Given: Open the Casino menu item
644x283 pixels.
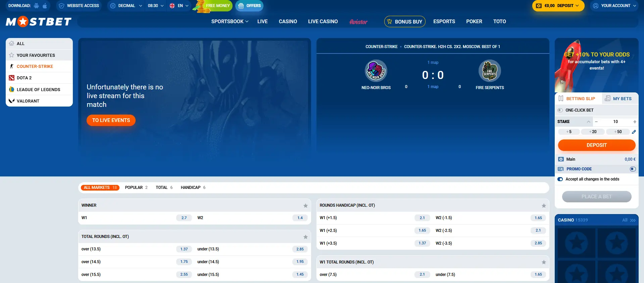Looking at the screenshot, I should pyautogui.click(x=288, y=22).
